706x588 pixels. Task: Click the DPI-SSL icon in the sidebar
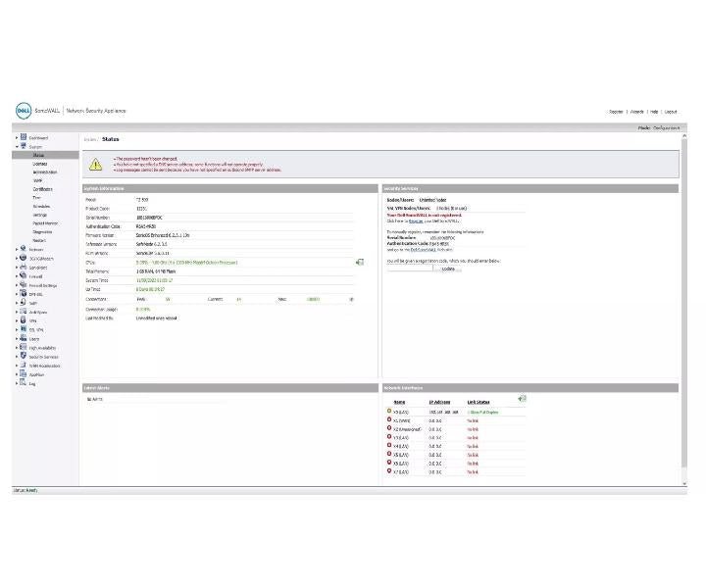pos(24,293)
